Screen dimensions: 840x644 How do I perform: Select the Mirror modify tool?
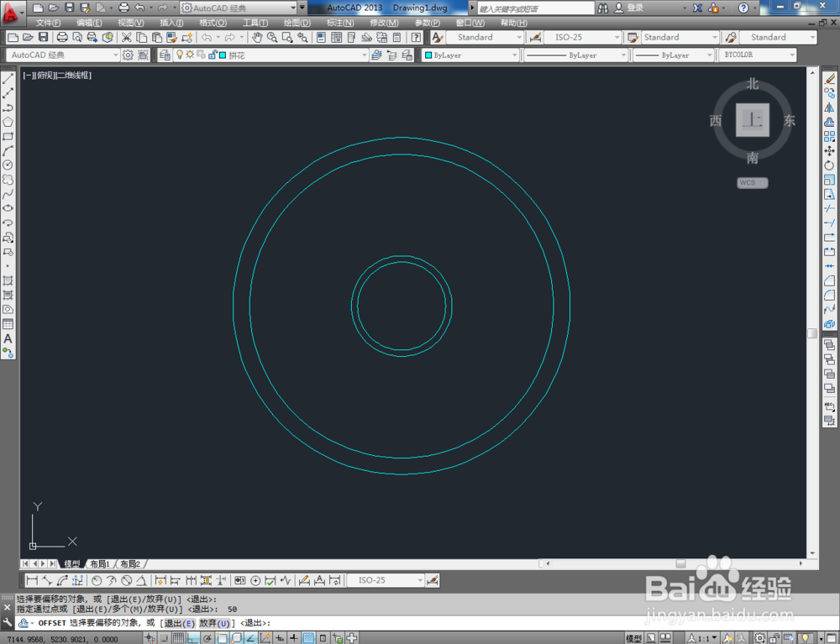pos(830,108)
